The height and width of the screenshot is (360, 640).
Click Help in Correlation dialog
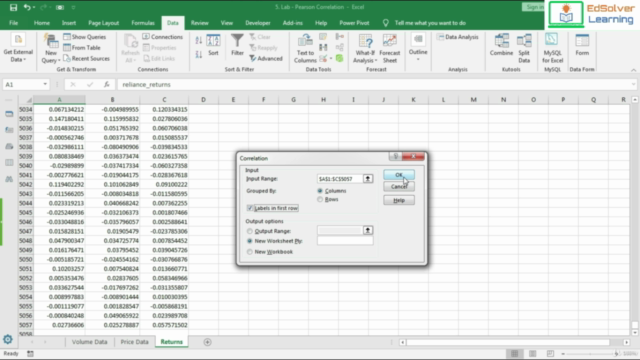point(399,200)
